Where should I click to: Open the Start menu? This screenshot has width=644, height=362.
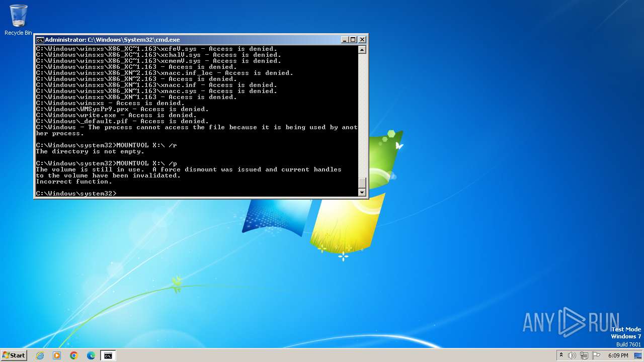(14, 355)
